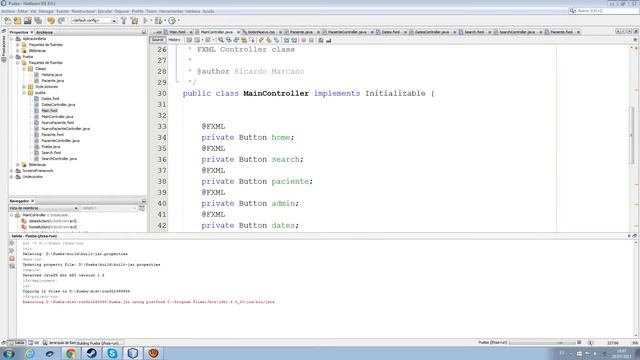The height and width of the screenshot is (360, 640).
Task: Click line 34 private Button home
Action: coord(247,138)
